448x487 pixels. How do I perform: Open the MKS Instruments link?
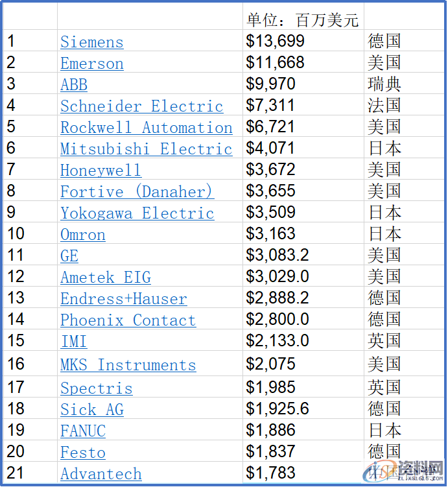(x=128, y=365)
